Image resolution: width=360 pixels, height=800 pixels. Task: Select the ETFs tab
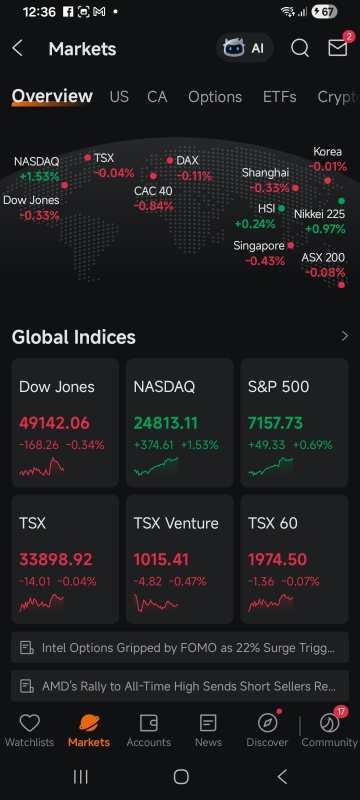[279, 96]
